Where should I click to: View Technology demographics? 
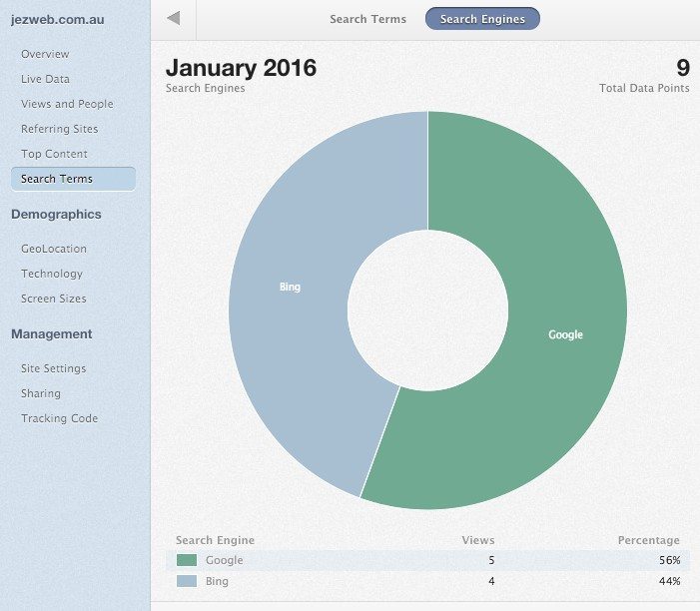[x=52, y=274]
